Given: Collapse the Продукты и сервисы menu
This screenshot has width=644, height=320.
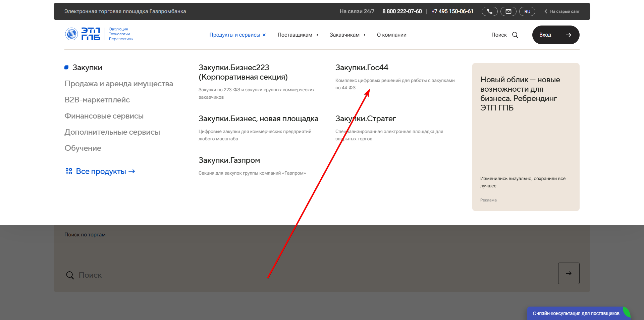Looking at the screenshot, I should tap(237, 35).
